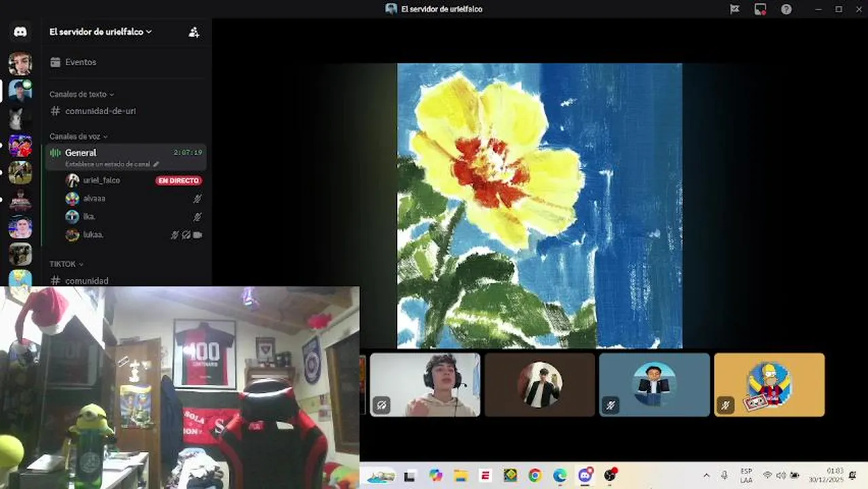The height and width of the screenshot is (489, 868).
Task: Open server dropdown El servidor de urielfalco
Action: [x=101, y=32]
